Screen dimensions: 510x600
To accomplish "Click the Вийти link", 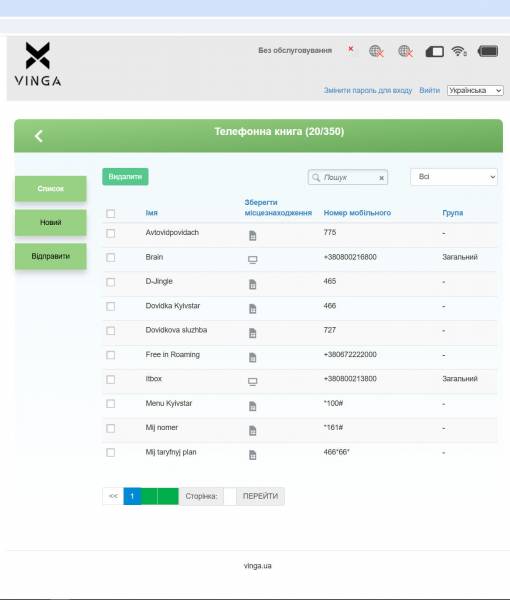I will (429, 90).
